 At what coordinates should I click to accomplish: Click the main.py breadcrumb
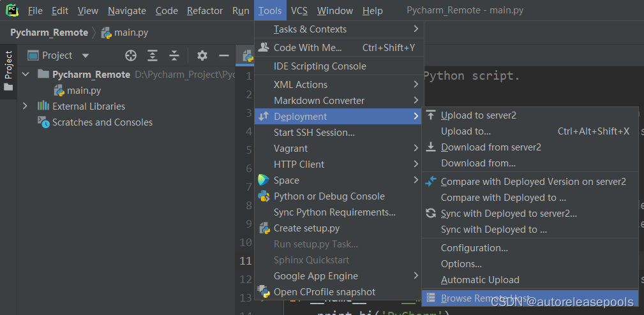pyautogui.click(x=131, y=33)
